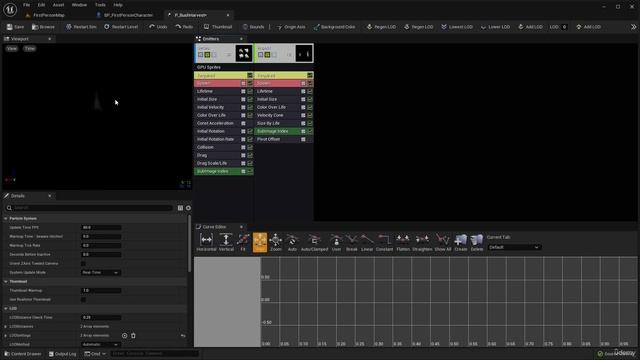Click the Restart Level toolbar button
Screen dimensions: 640x360
point(121,27)
